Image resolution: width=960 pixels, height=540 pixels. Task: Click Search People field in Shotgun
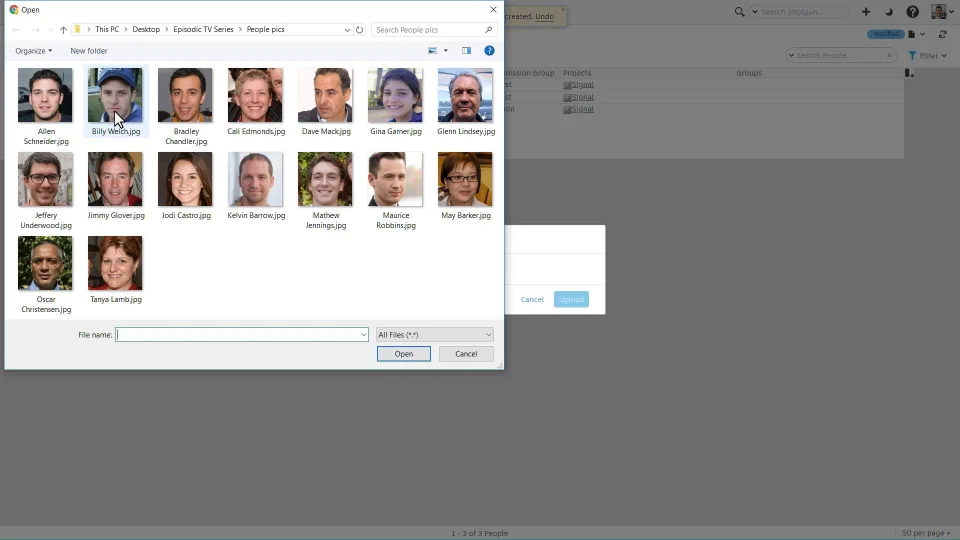point(839,56)
